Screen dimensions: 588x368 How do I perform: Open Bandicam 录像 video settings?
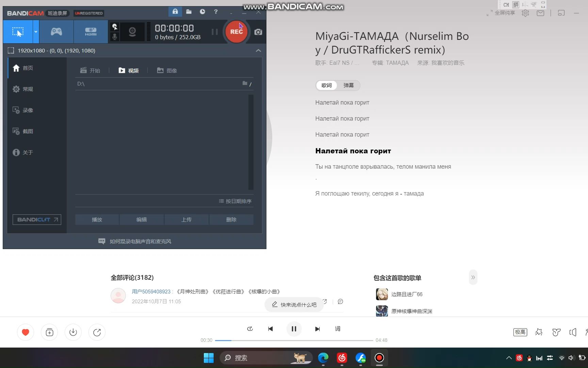[x=37, y=110]
